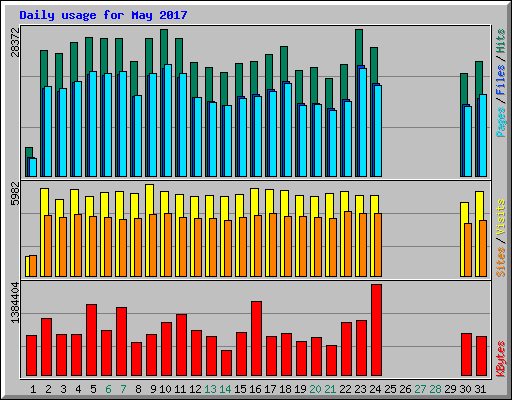
Task: Click day label 25 on the x-axis
Action: click(x=390, y=389)
